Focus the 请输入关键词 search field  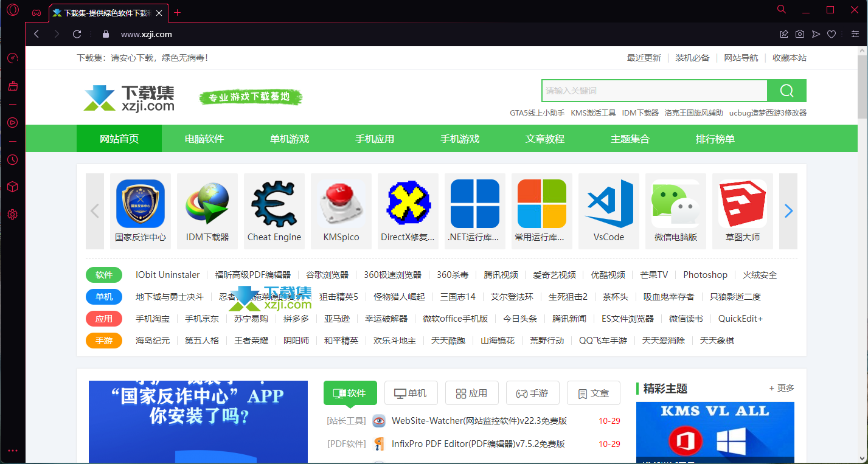tap(654, 91)
